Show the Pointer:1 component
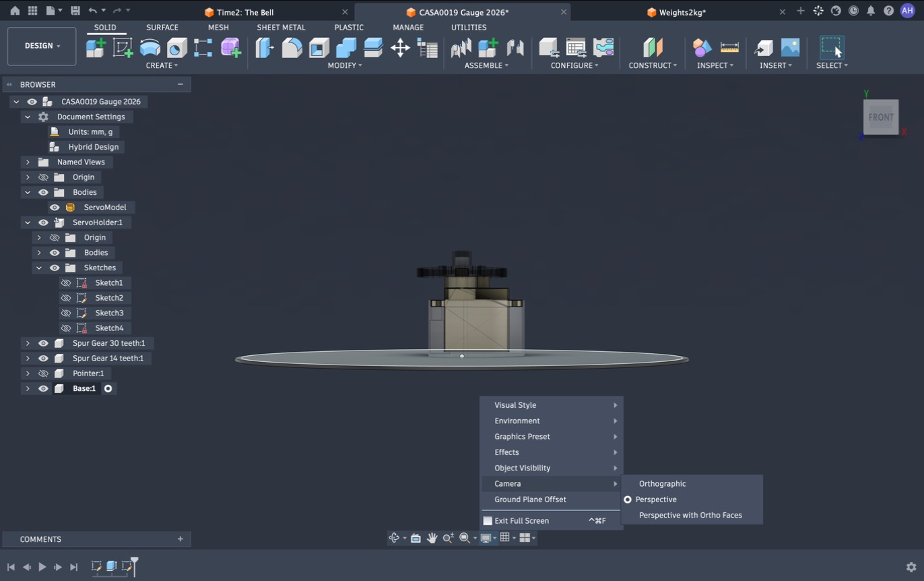The height and width of the screenshot is (581, 924). (x=43, y=373)
